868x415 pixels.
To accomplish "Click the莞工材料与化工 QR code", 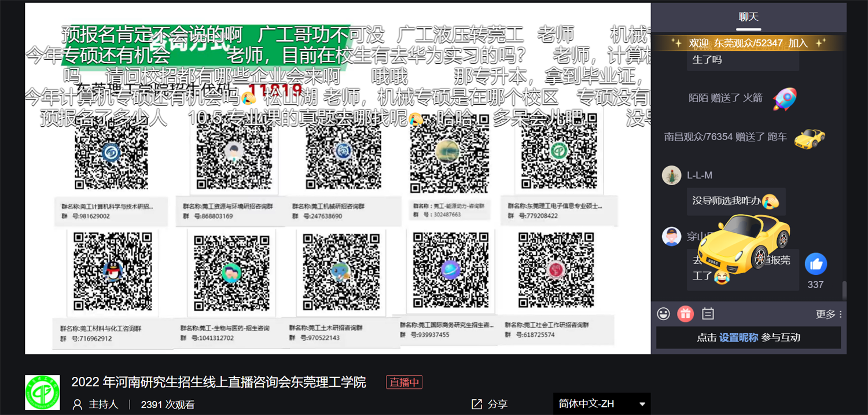I will (113, 271).
